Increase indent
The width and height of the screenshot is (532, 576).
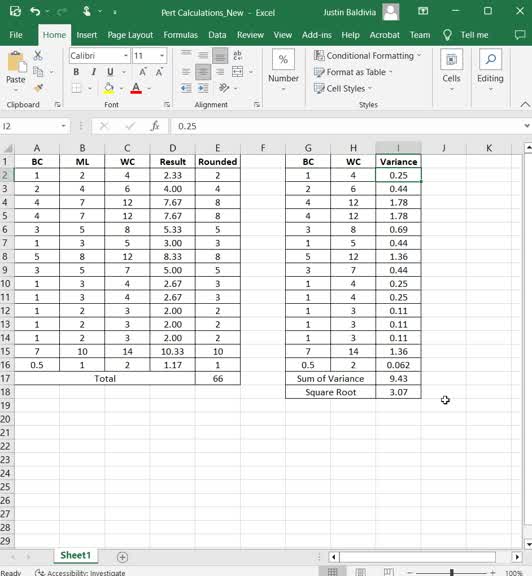203,88
